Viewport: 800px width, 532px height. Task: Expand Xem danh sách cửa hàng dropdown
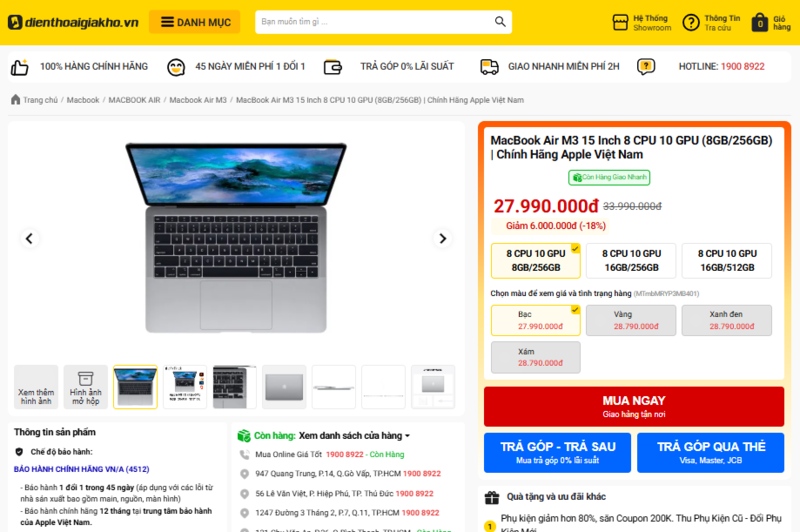pos(354,436)
